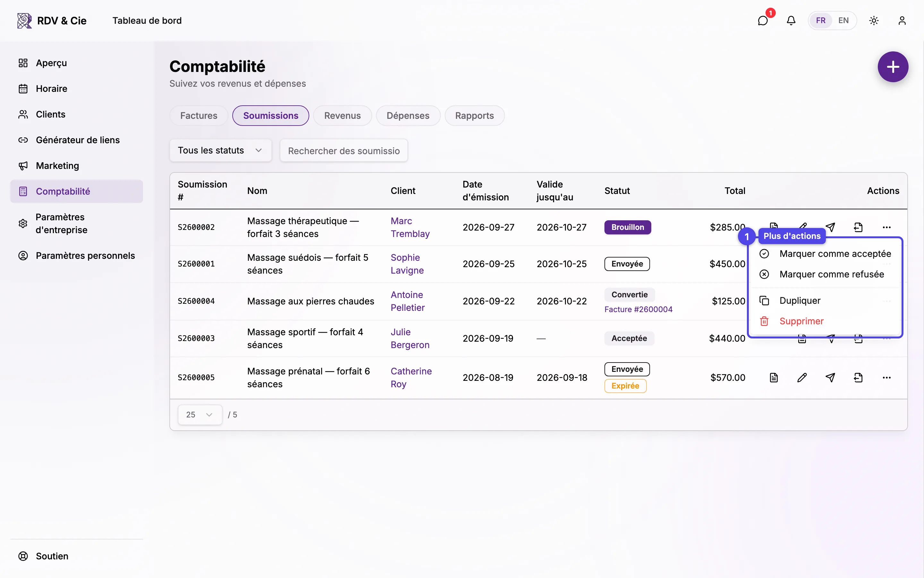This screenshot has height=578, width=924.
Task: Open Générateur de liens
Action: [x=76, y=140]
